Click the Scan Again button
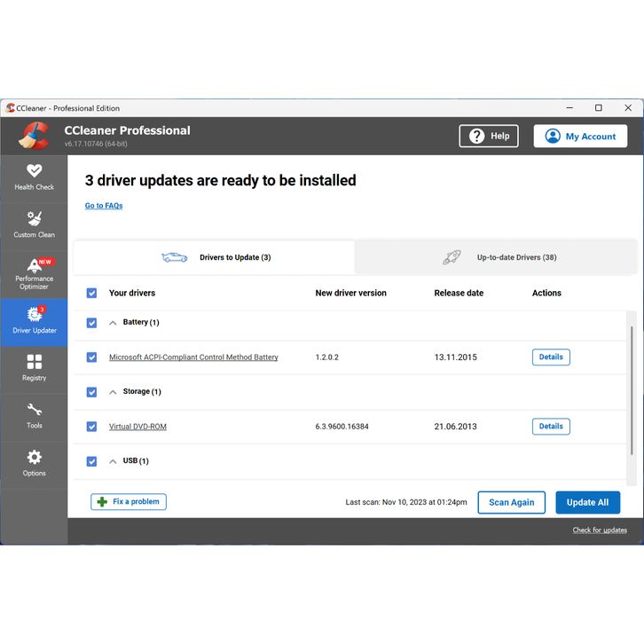Screen dimensions: 644x644 511,502
